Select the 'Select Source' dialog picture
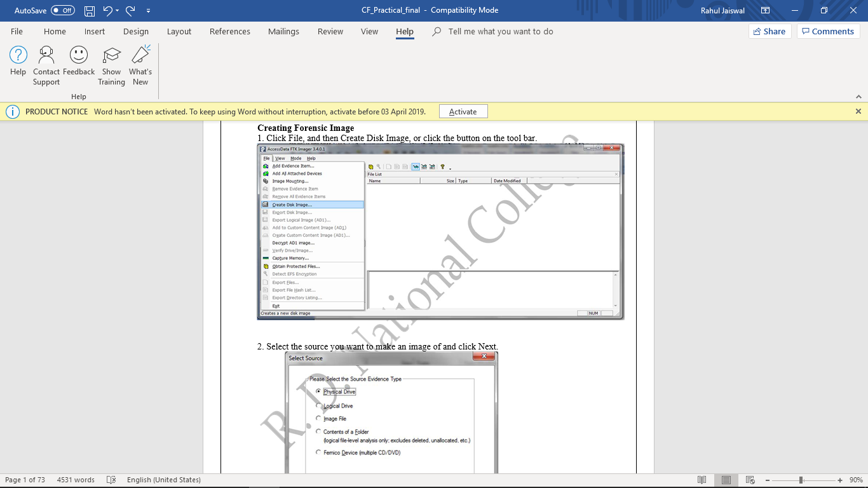868x488 pixels. pyautogui.click(x=391, y=412)
